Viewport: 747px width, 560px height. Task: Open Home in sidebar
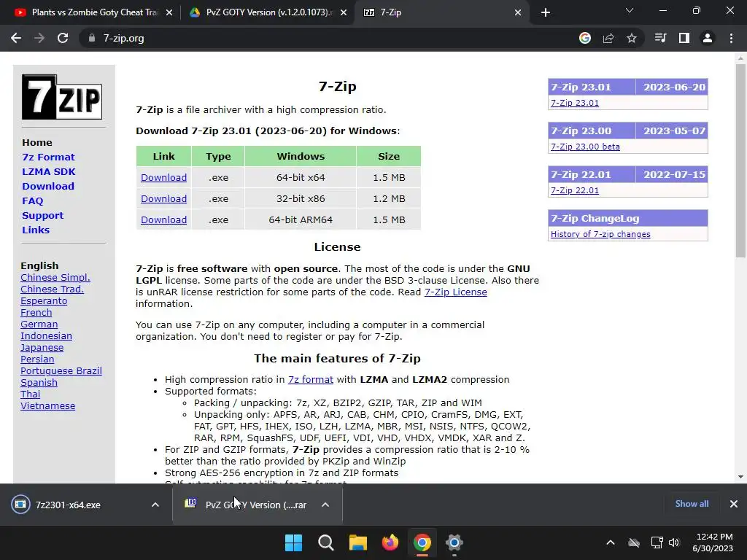tap(37, 142)
